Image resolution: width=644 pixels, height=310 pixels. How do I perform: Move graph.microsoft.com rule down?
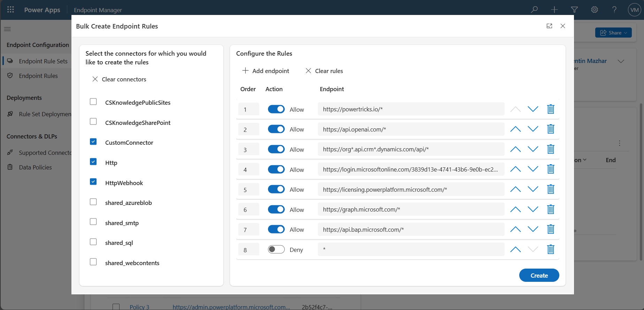[x=533, y=209]
